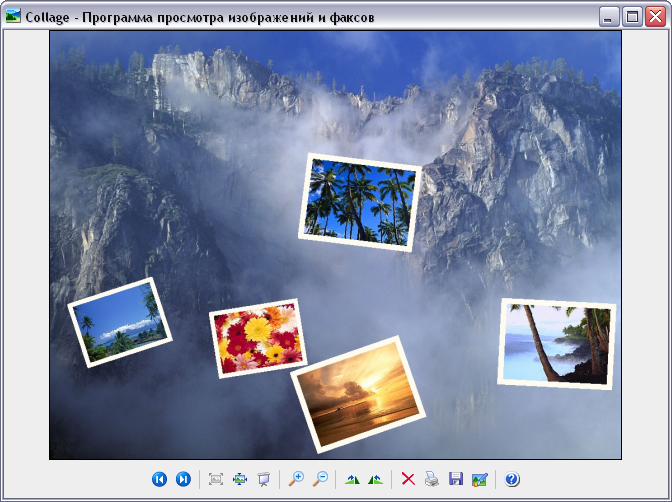Open image for editing
The image size is (672, 502).
[480, 479]
